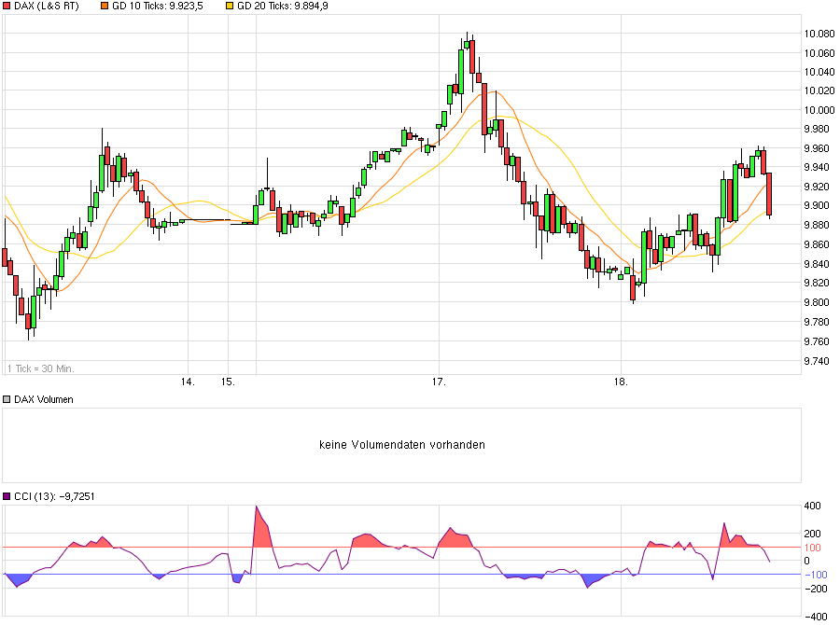Image resolution: width=840 pixels, height=625 pixels.
Task: Click the 0 label on CCI axis
Action: pyautogui.click(x=807, y=561)
